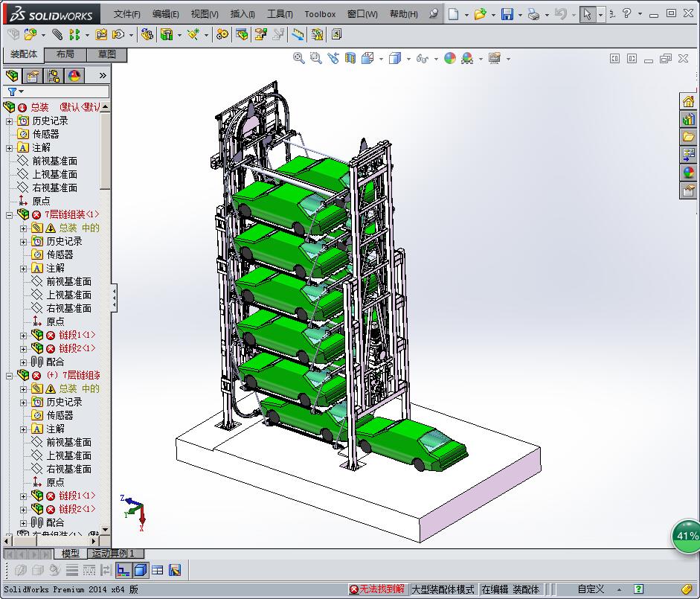
Task: Click the Linear Component Pattern icon
Action: 74,34
